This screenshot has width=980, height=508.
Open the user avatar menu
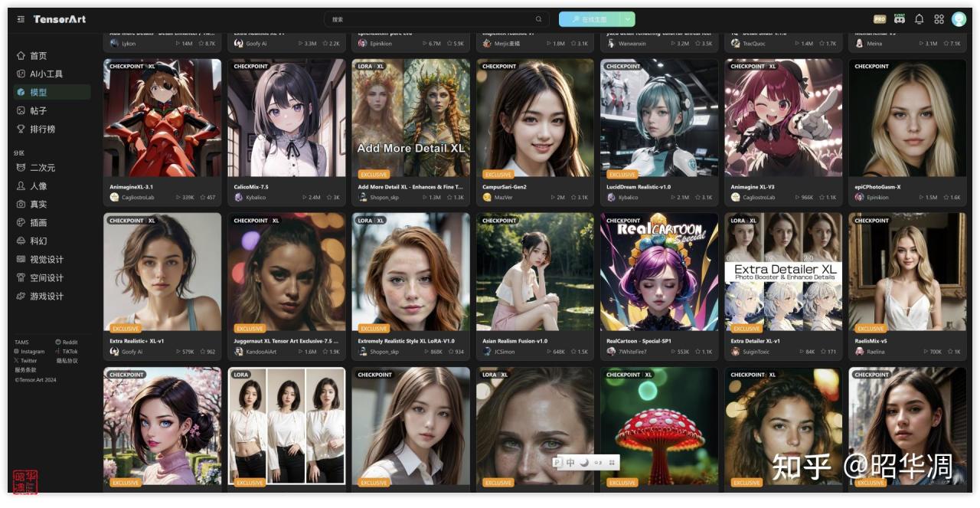click(959, 19)
